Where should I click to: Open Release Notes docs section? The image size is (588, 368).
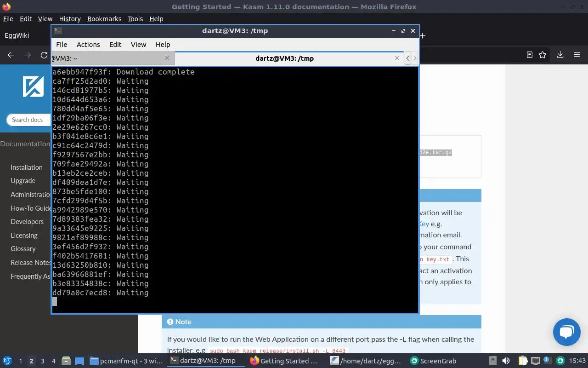click(x=30, y=263)
